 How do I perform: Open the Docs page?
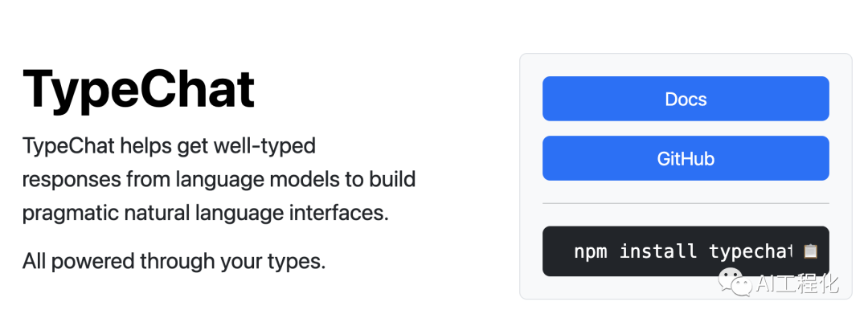coord(686,99)
